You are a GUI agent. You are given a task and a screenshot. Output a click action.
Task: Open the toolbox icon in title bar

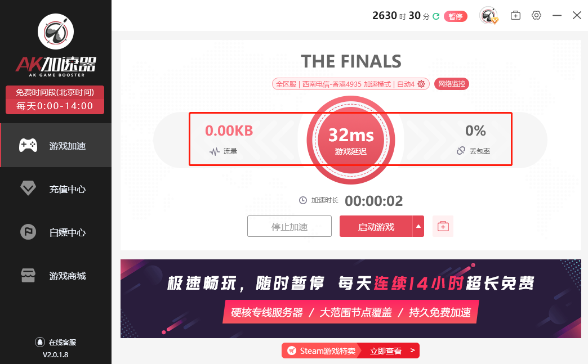[515, 15]
